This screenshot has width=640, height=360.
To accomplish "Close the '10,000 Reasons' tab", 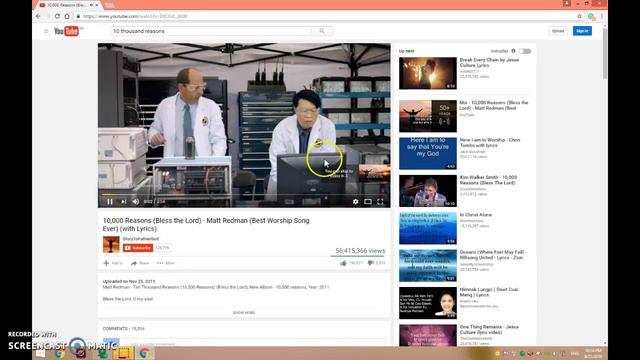I will [97, 5].
